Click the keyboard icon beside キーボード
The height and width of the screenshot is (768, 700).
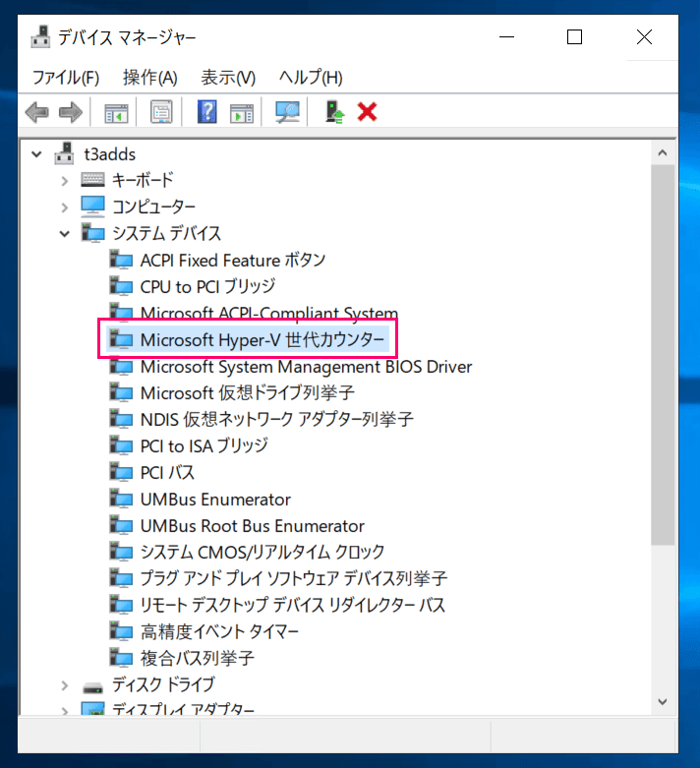pos(92,179)
